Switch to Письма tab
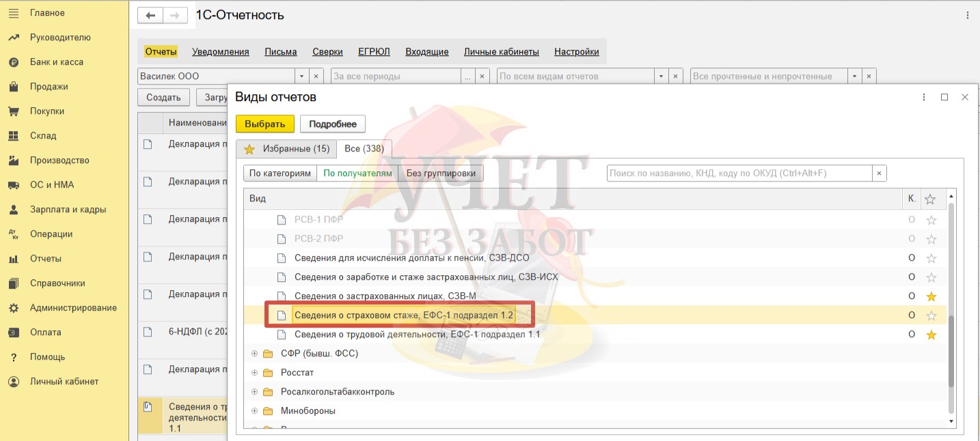This screenshot has width=980, height=441. pos(281,52)
